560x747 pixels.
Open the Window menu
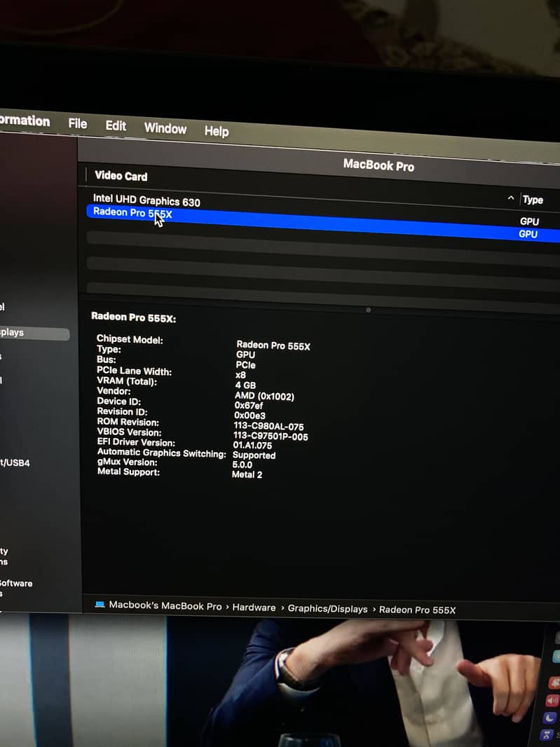165,128
